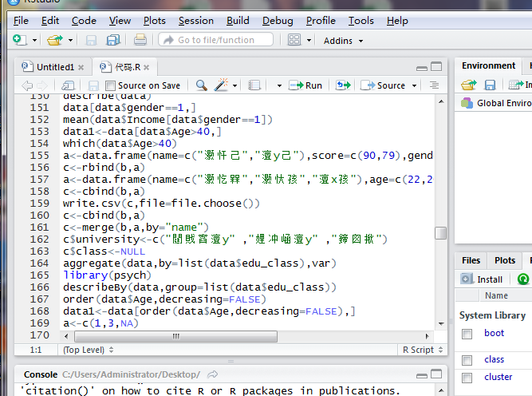Click the New File icon
This screenshot has height=396, width=532.
[19, 40]
